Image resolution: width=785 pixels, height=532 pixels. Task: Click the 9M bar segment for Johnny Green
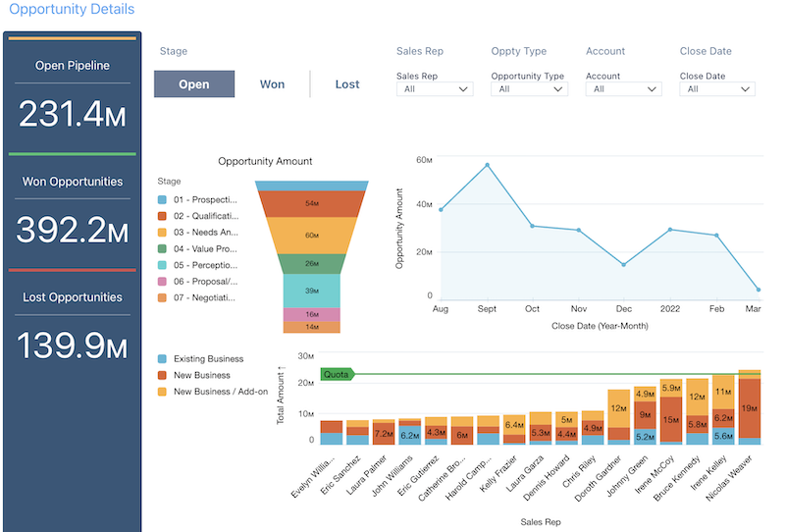[645, 415]
